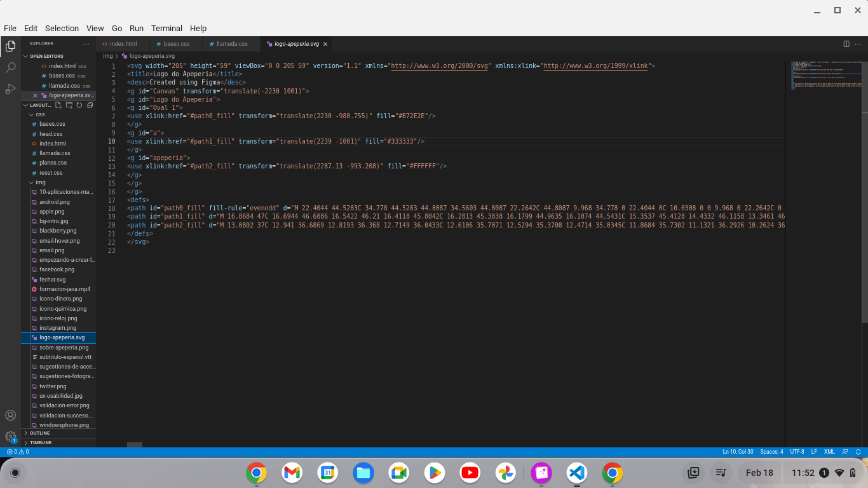Image resolution: width=868 pixels, height=488 pixels.
Task: Open the Accounts menu icon
Action: tap(10, 416)
